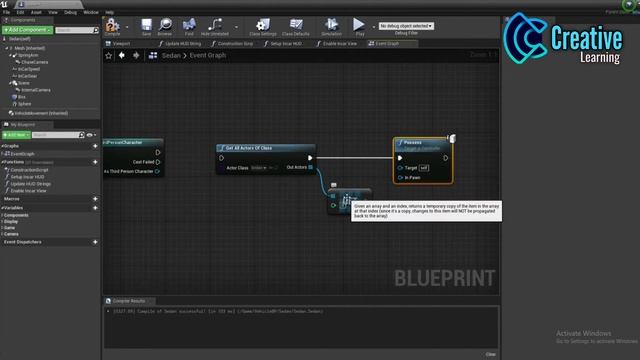
Task: Click the favorite star icon in graph bar
Action: 109,56
